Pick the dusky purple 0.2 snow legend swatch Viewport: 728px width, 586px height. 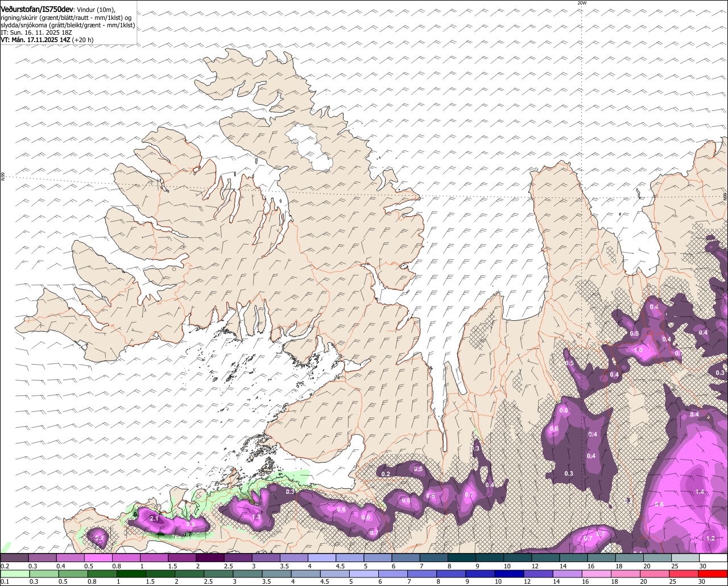(15, 558)
